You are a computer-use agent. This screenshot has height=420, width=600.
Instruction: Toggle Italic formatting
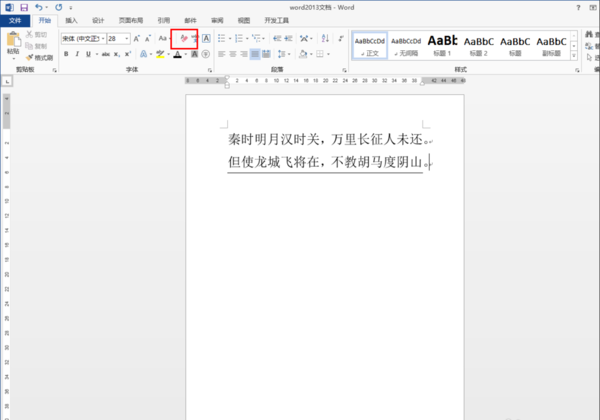point(77,54)
